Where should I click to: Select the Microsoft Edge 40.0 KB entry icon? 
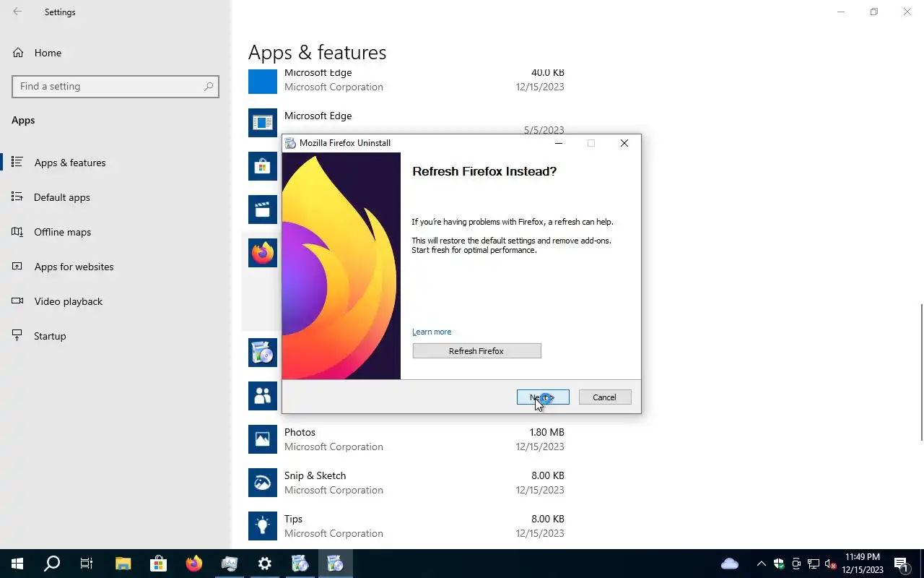point(263,81)
